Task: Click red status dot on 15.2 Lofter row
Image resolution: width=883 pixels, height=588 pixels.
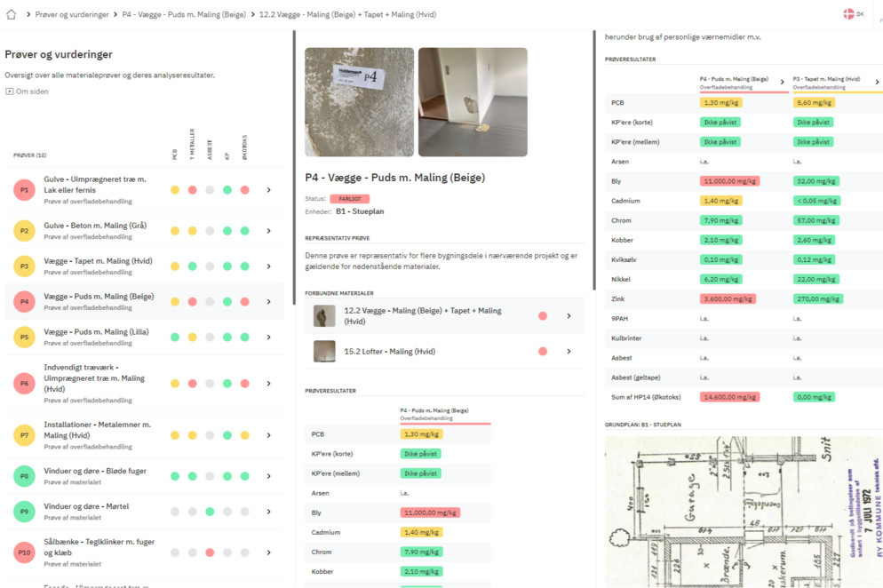Action: click(543, 352)
